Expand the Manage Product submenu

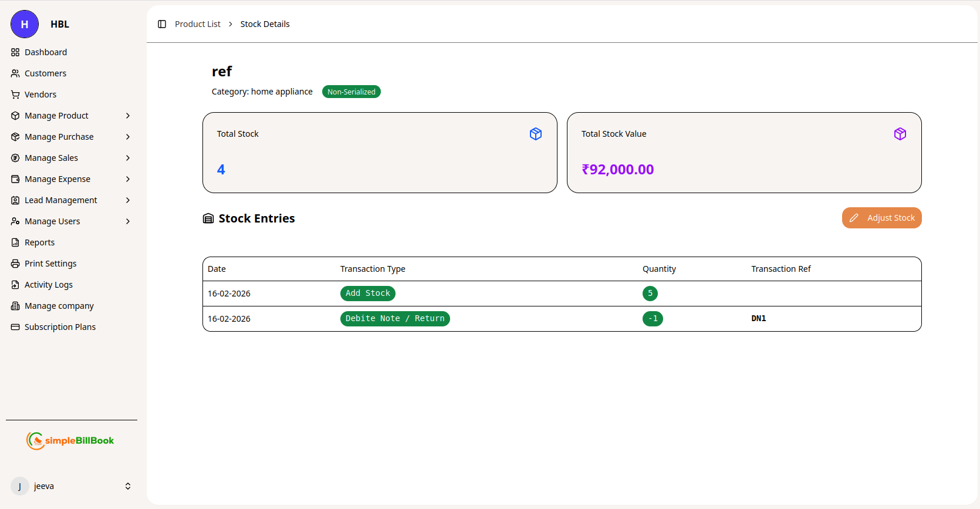pyautogui.click(x=127, y=116)
